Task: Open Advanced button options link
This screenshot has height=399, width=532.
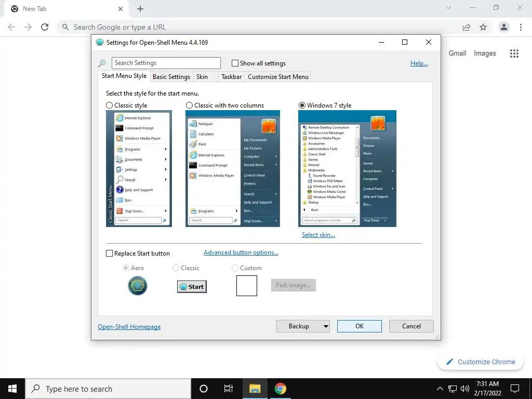Action: [x=241, y=252]
